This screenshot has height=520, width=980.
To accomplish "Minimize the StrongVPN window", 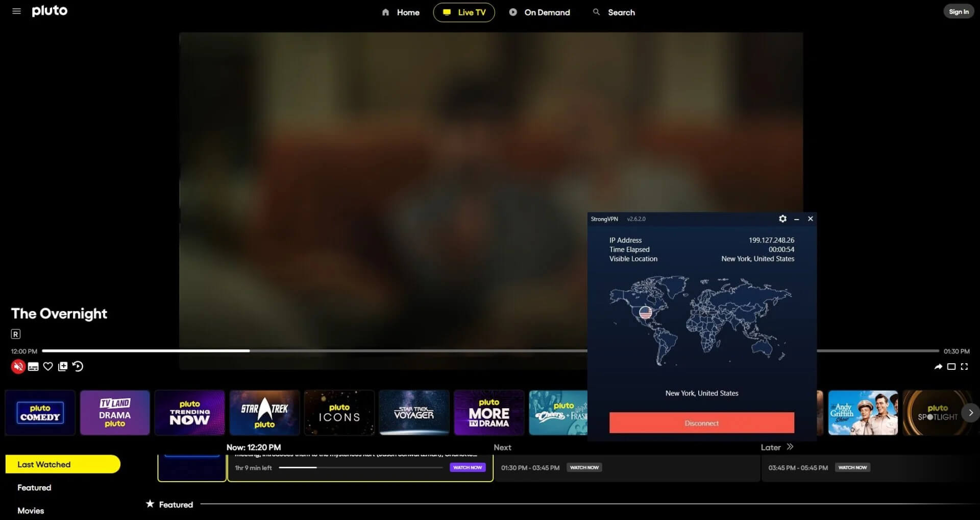I will (x=796, y=219).
